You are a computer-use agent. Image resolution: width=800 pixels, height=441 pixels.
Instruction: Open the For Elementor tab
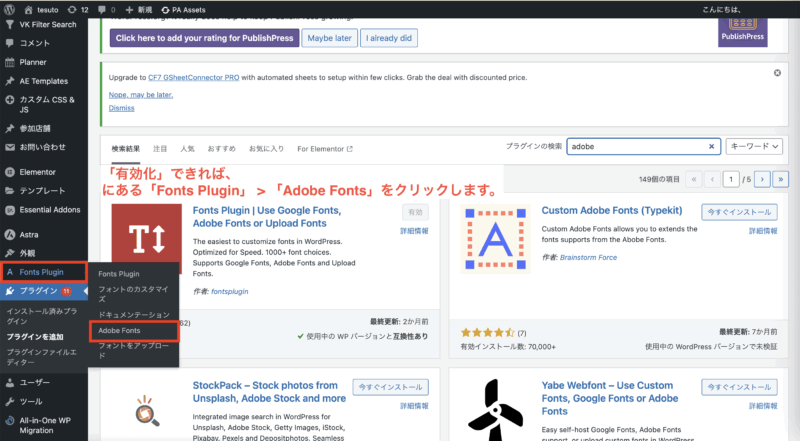[x=325, y=149]
